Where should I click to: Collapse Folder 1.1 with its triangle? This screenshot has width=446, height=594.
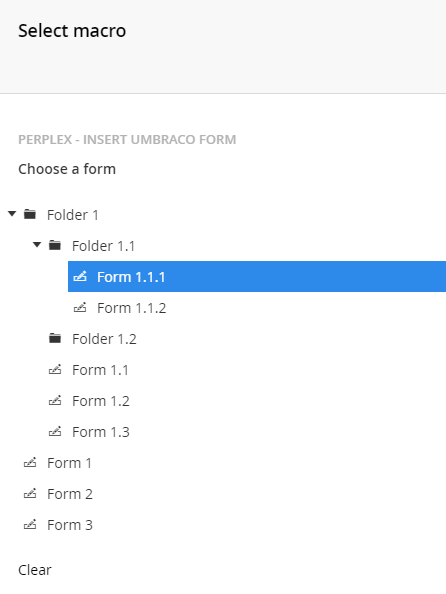point(37,245)
